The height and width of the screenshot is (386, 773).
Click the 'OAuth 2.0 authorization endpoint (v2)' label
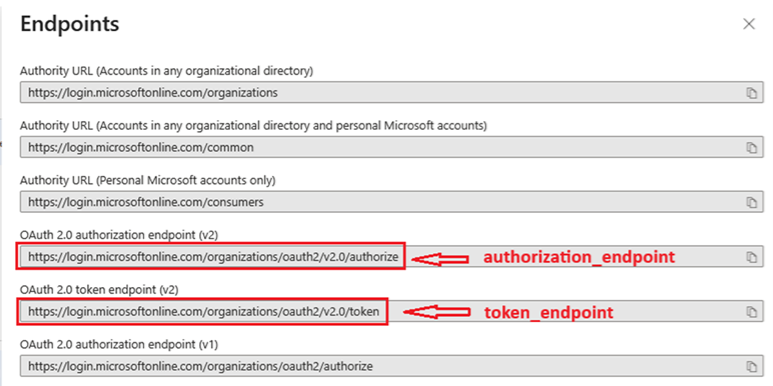coord(119,235)
